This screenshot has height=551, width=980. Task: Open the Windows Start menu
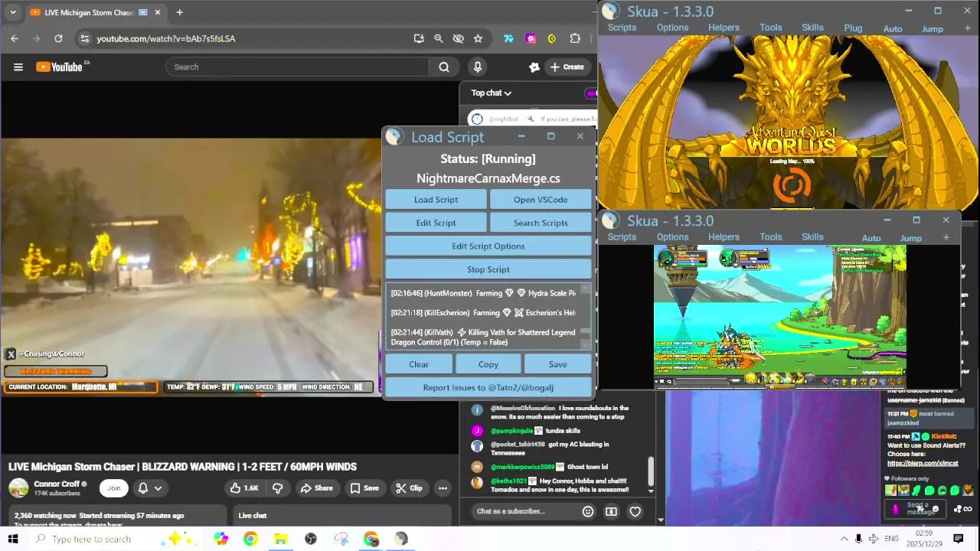coord(13,539)
